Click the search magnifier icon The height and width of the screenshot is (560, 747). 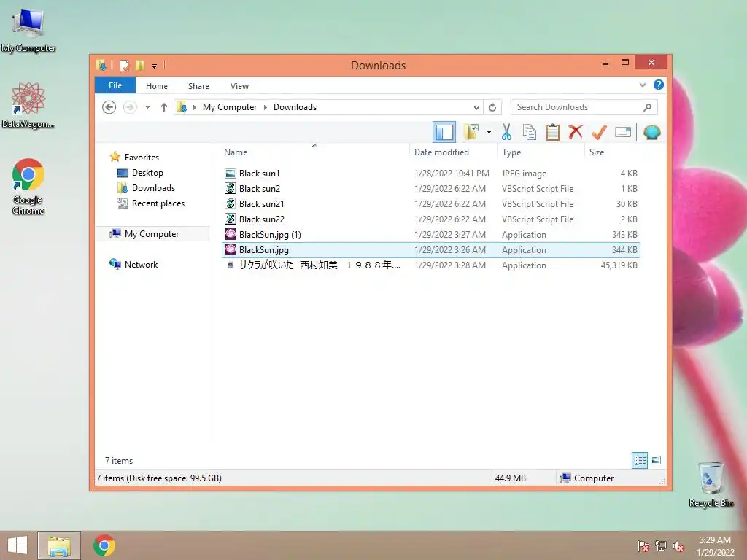click(647, 107)
